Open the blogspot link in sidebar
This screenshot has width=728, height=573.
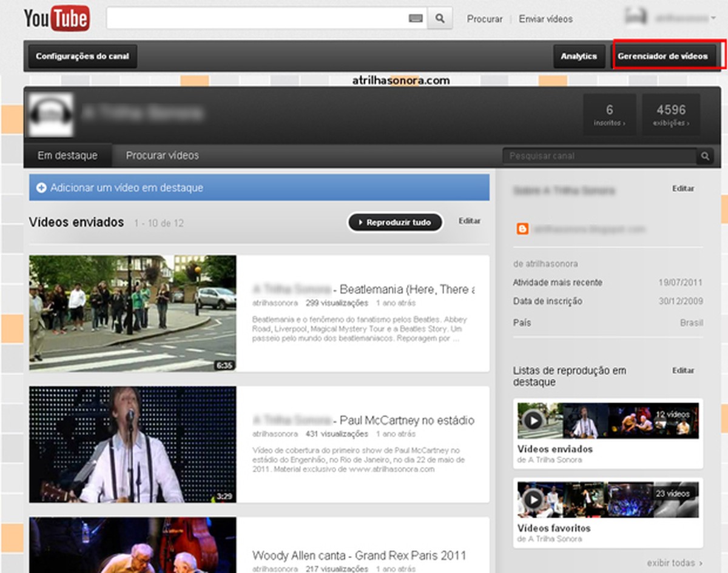click(590, 229)
